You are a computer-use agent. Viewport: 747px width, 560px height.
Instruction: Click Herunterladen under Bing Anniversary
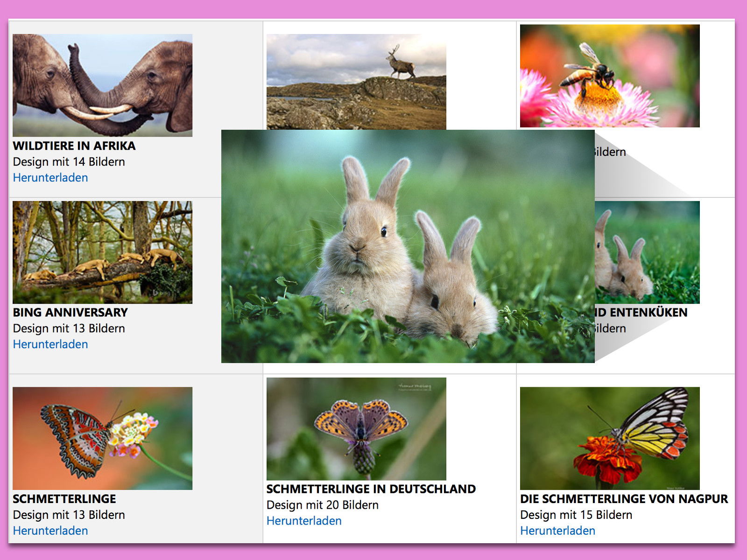[x=50, y=344]
